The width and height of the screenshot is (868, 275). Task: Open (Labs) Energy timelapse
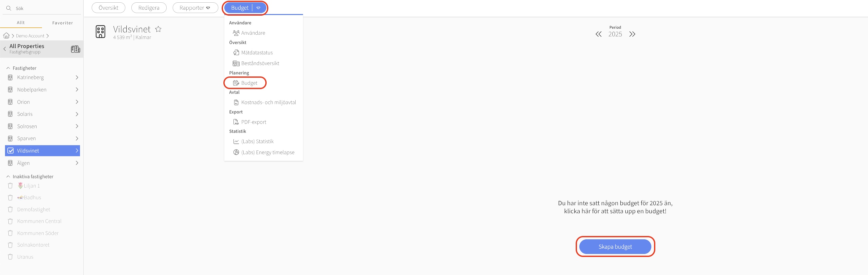coord(268,152)
